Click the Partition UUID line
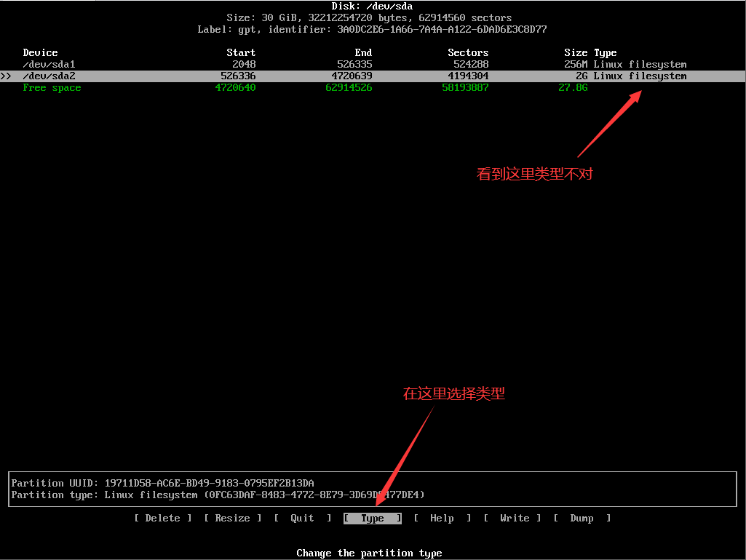The width and height of the screenshot is (746, 560). point(163,484)
